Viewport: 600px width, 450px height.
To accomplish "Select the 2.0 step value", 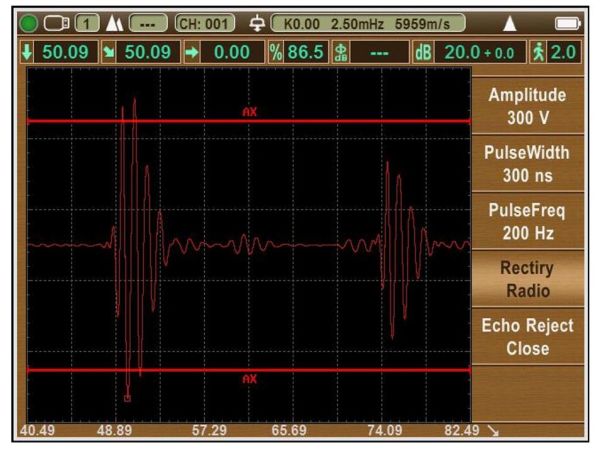I will click(x=563, y=52).
